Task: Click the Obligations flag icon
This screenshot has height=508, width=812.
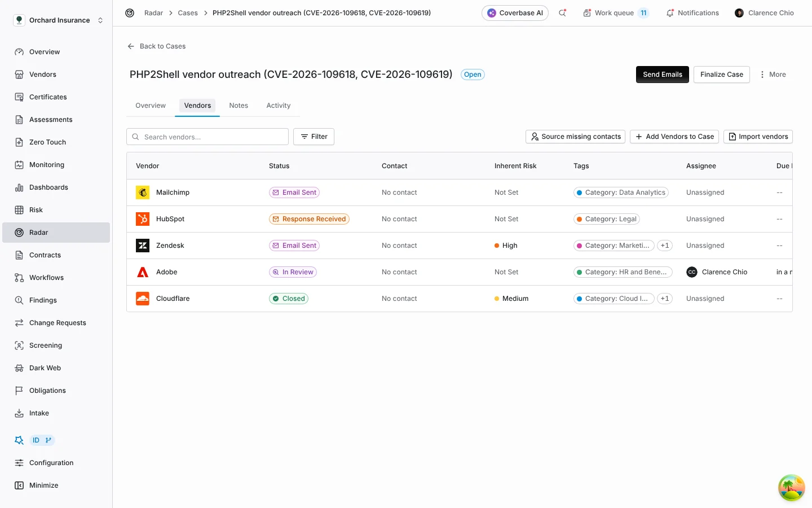Action: point(19,391)
